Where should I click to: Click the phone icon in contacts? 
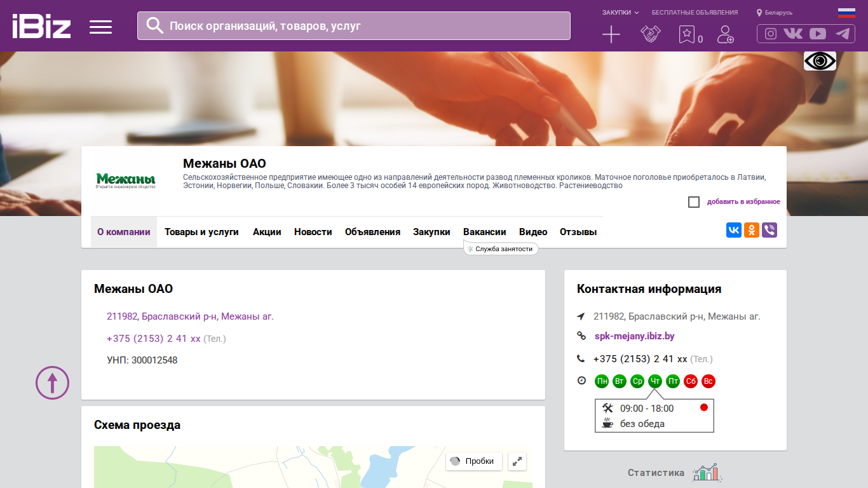tap(581, 359)
